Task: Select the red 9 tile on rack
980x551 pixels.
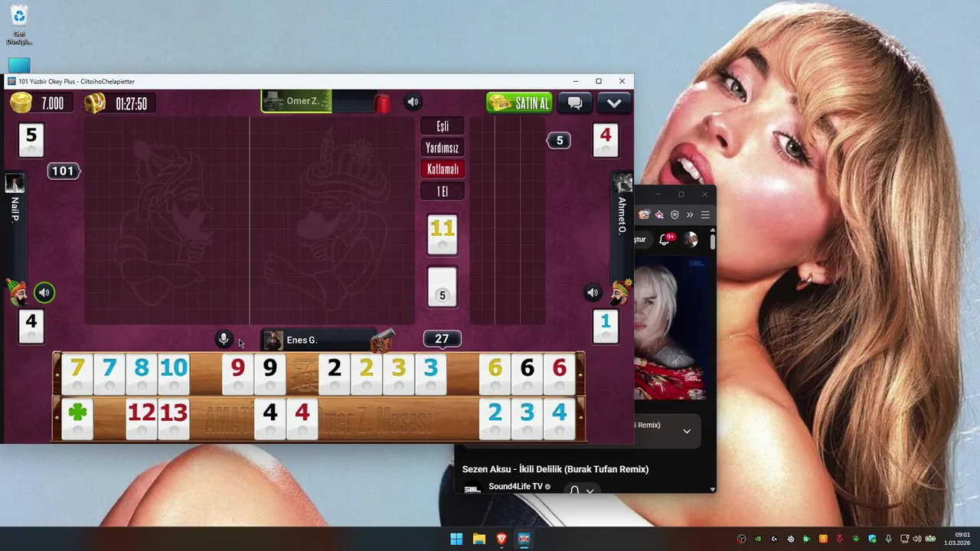Action: coord(238,374)
